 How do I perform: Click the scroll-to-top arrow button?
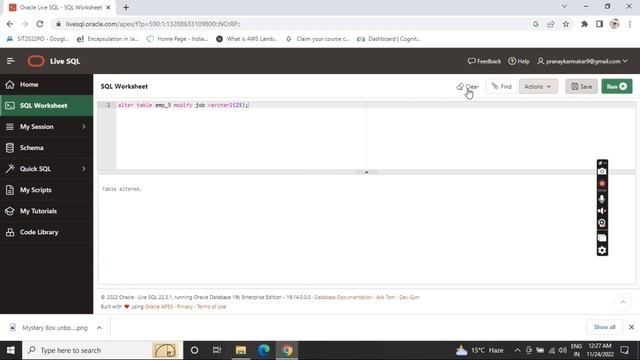click(x=623, y=302)
